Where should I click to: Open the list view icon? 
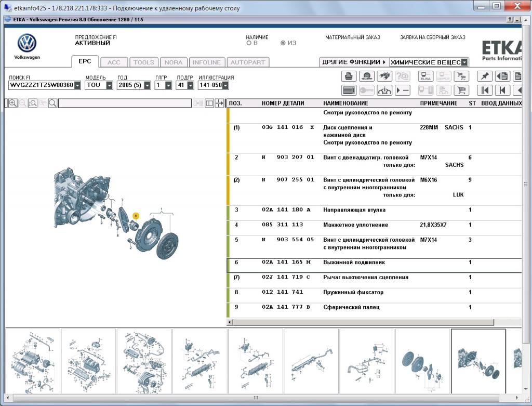pyautogui.click(x=349, y=90)
